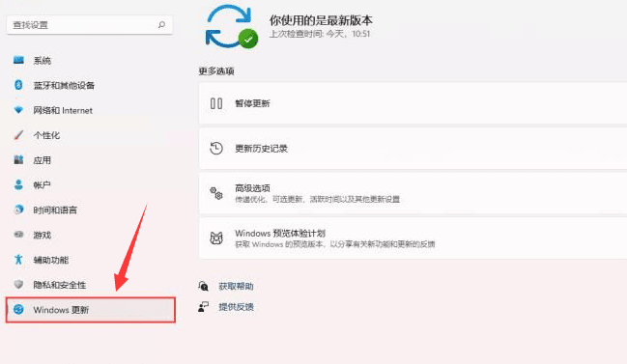Open Windows 预览体验计划 card

413,238
